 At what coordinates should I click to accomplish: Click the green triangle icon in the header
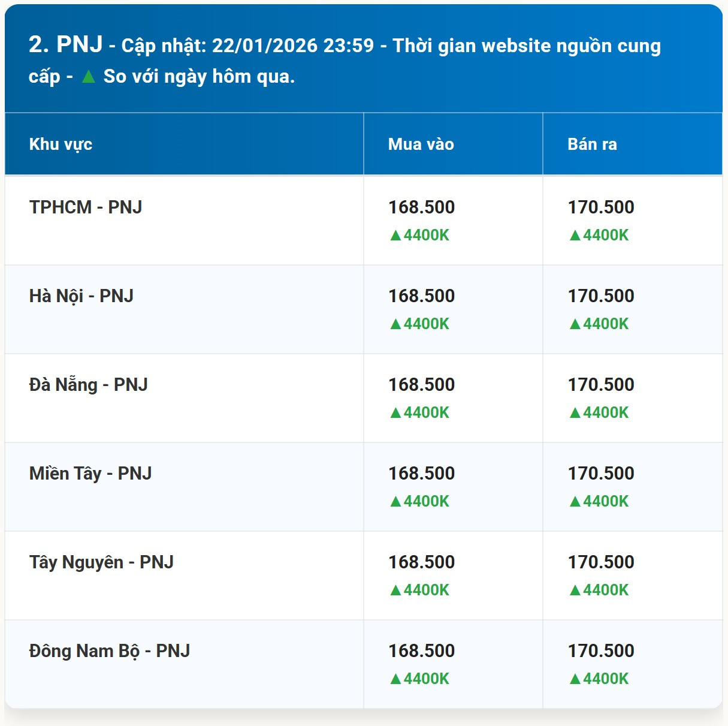click(x=88, y=76)
